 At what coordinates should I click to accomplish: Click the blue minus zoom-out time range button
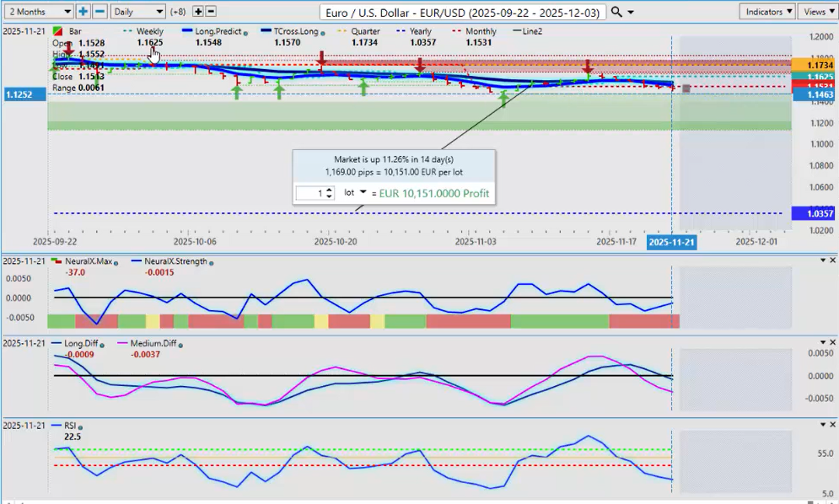click(x=99, y=11)
